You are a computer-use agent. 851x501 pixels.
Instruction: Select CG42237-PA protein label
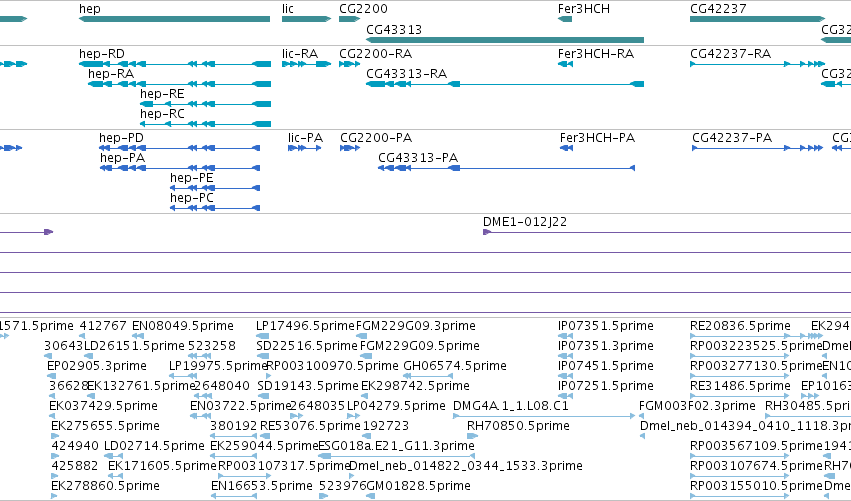coord(732,138)
